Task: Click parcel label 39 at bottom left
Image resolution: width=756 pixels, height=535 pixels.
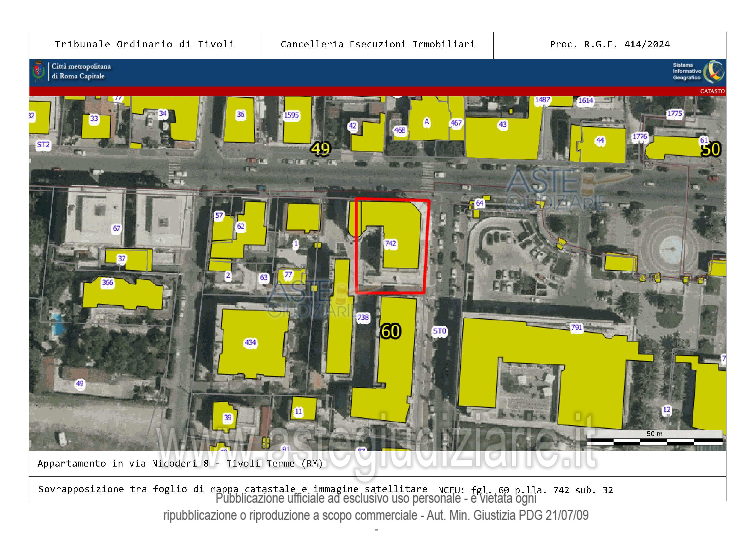Action: (228, 417)
